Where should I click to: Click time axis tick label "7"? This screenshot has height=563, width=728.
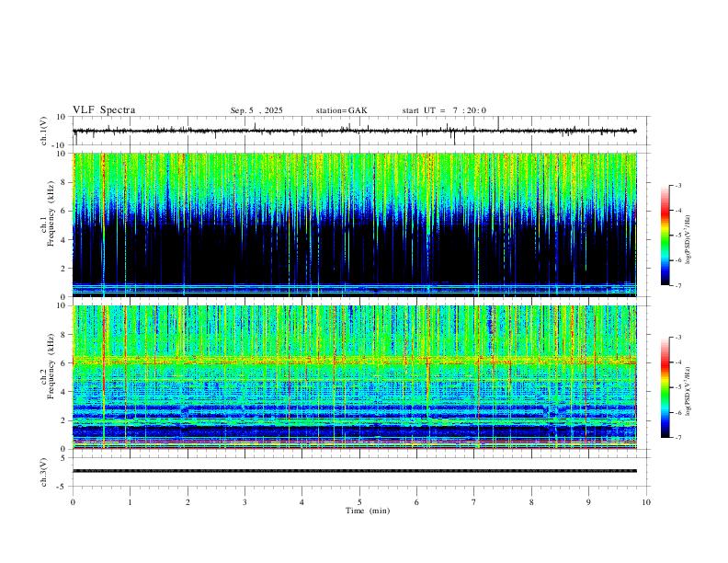(474, 502)
